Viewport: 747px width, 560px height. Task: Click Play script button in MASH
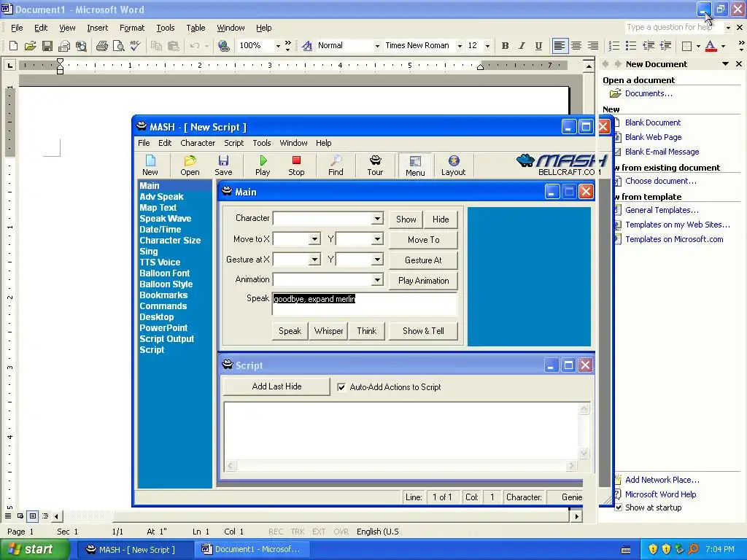coord(263,166)
